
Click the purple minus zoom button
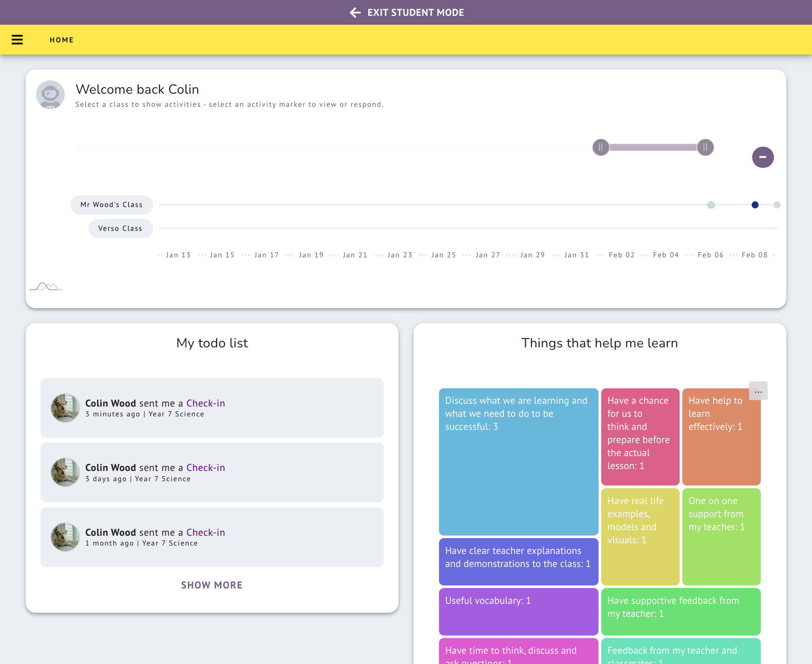coord(763,157)
